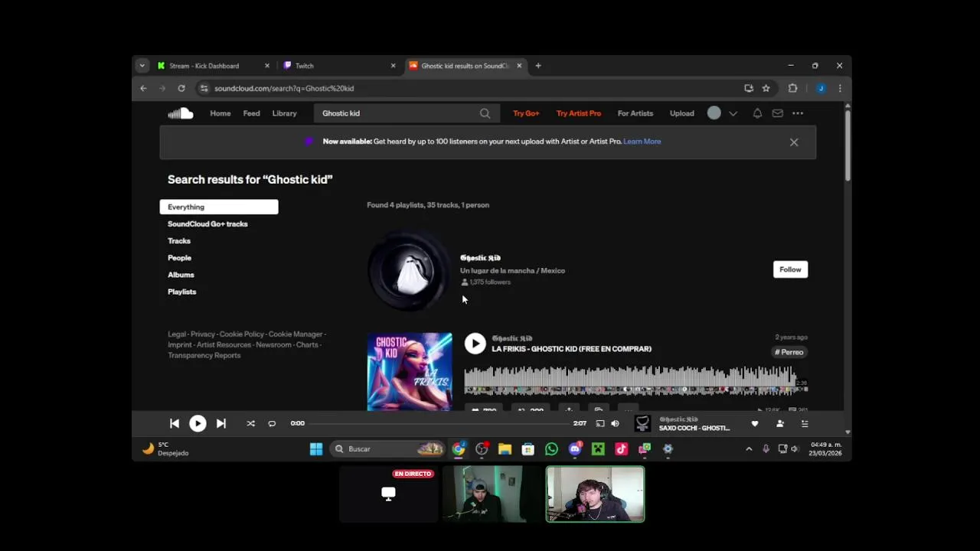Dismiss the Now available banner
Screen dimensions: 980x551
794,142
